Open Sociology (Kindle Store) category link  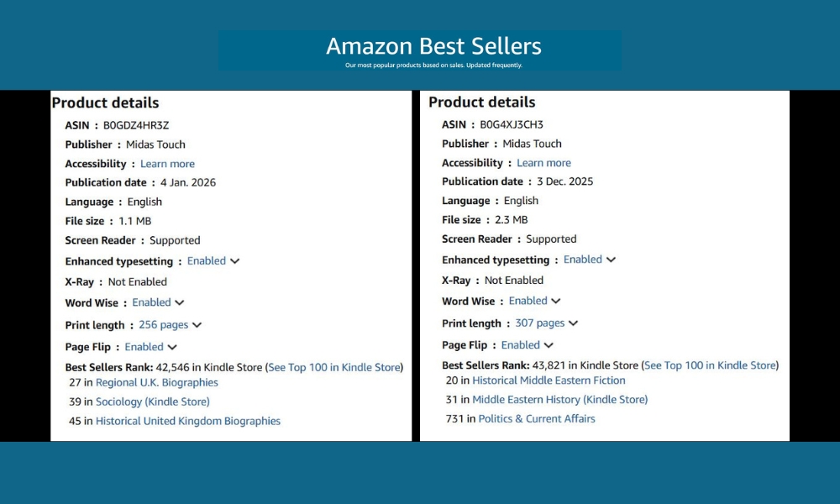(x=152, y=402)
